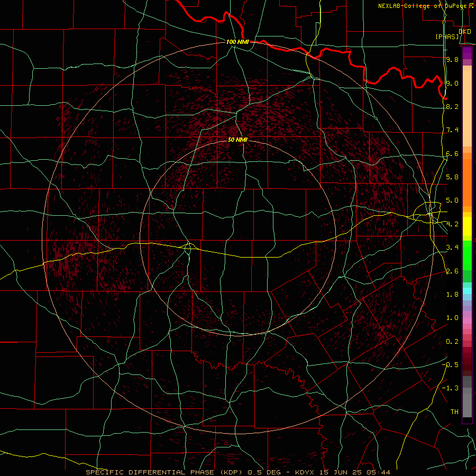Select the 3.4 scale label
The width and height of the screenshot is (476, 476).
(x=452, y=248)
